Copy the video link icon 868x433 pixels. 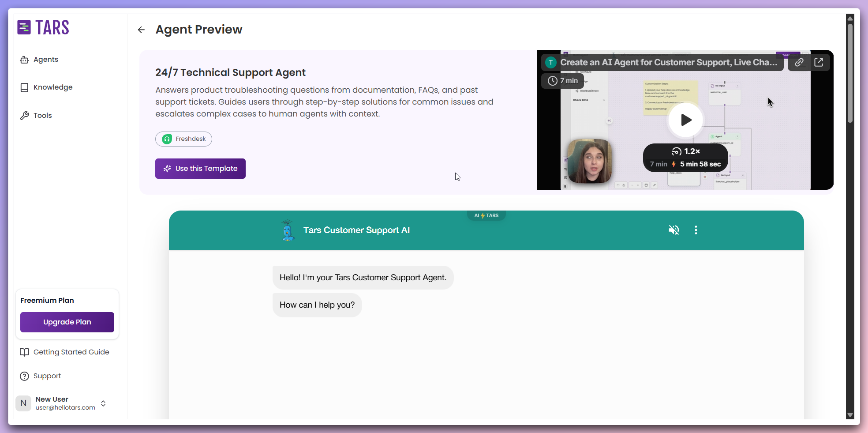799,62
